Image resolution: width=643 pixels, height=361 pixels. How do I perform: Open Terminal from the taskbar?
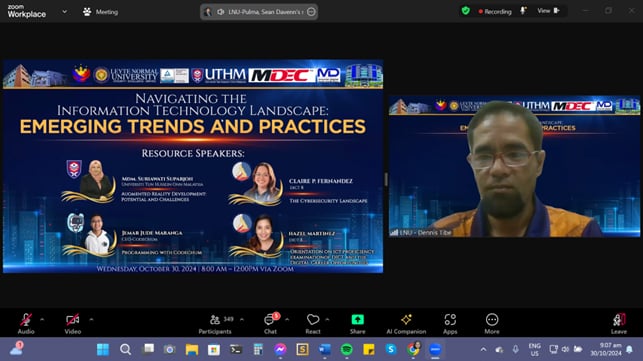pyautogui.click(x=236, y=350)
